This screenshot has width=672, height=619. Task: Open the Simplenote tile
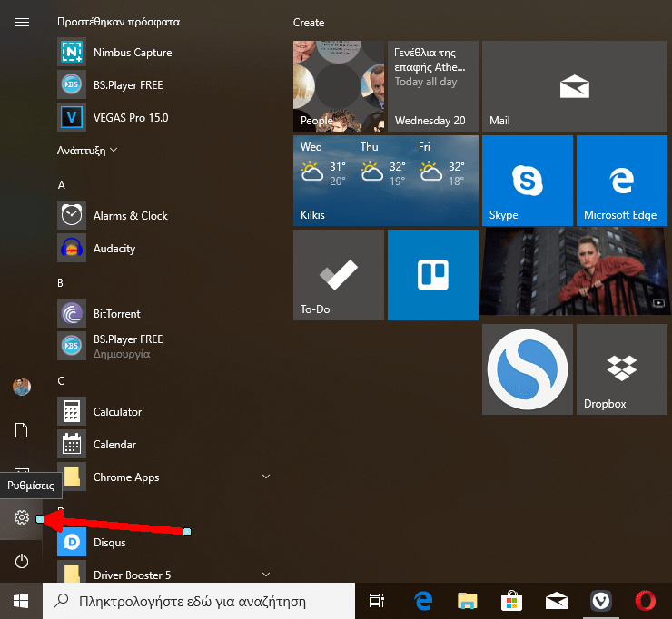pyautogui.click(x=528, y=369)
